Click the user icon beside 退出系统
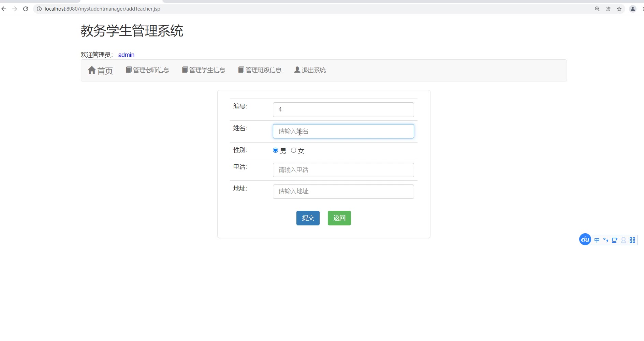Image resolution: width=644 pixels, height=341 pixels. click(x=297, y=70)
